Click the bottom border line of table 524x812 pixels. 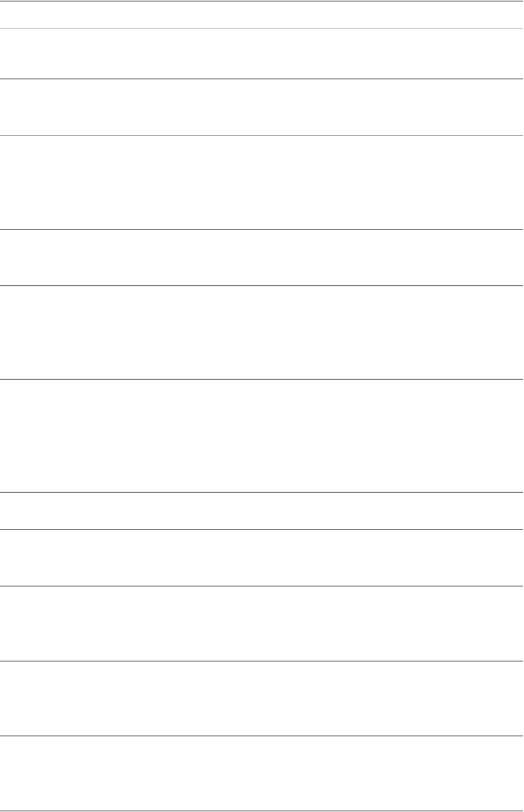point(261,810)
